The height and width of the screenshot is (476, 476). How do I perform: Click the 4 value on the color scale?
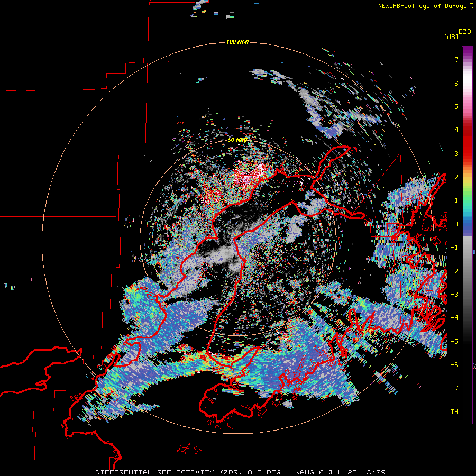tap(456, 130)
